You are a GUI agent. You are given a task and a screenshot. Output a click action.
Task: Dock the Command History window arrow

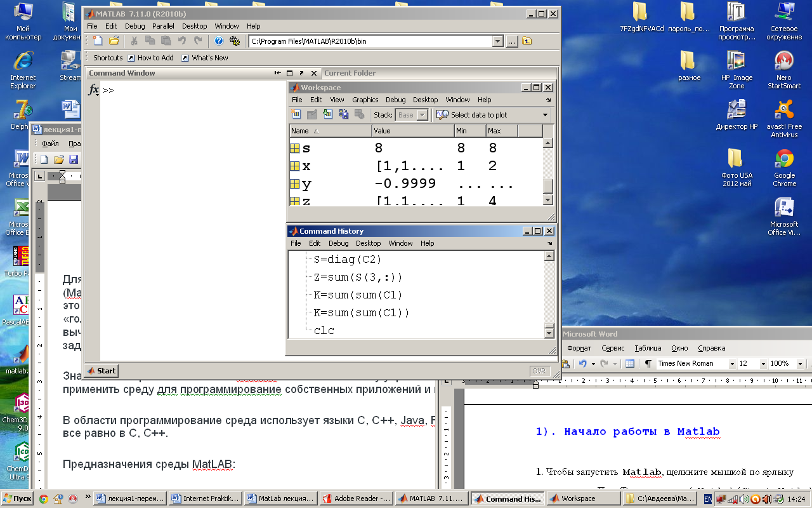pyautogui.click(x=549, y=243)
